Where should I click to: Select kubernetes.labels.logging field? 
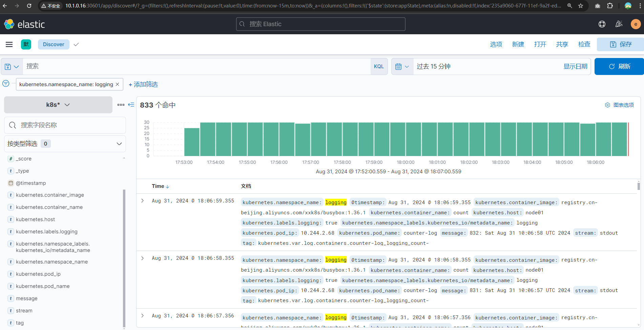coord(47,232)
